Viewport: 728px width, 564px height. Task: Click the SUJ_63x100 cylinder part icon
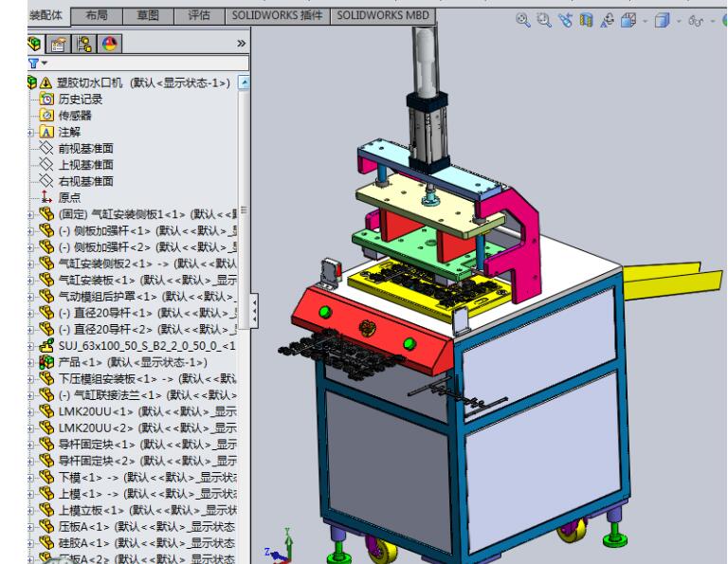coord(46,345)
